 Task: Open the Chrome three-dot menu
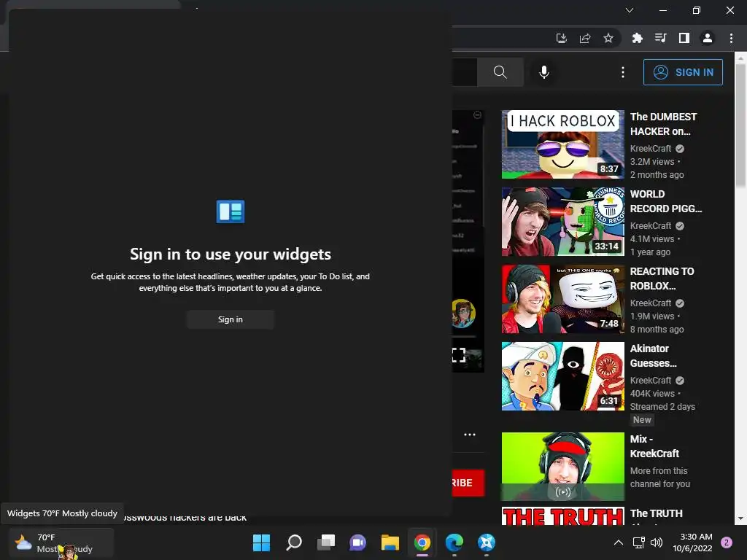coord(731,38)
